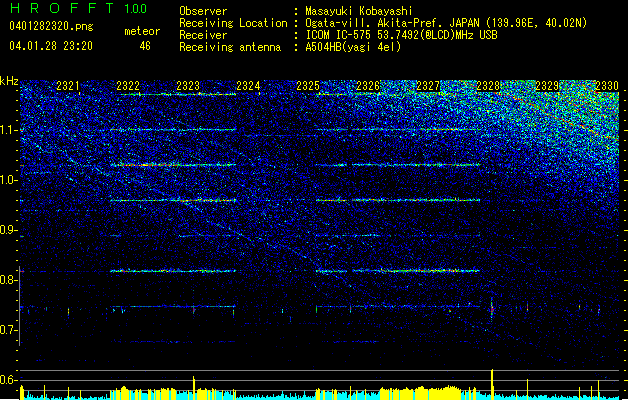629x400 pixels.
Task: Click the Observer label
Action: (203, 11)
